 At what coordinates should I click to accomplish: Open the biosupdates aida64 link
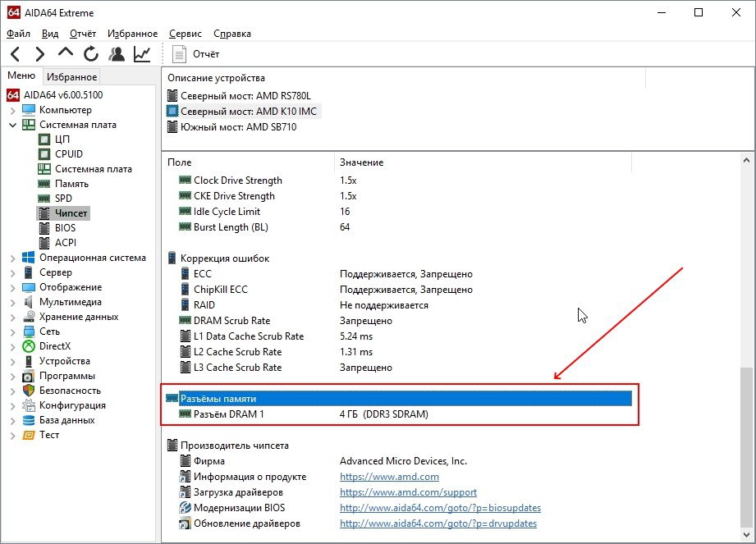click(440, 508)
